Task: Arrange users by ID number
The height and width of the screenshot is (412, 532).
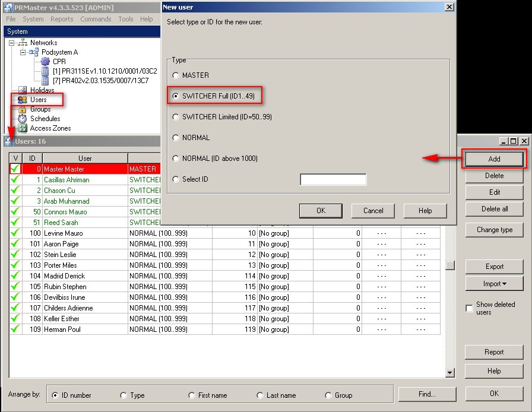Action: click(x=55, y=395)
